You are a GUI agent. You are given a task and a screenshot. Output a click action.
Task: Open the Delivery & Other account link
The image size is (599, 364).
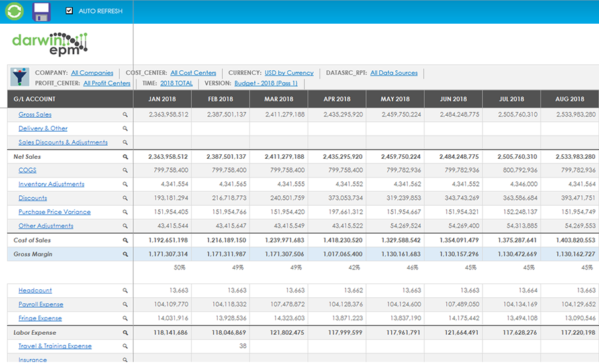pyautogui.click(x=43, y=128)
